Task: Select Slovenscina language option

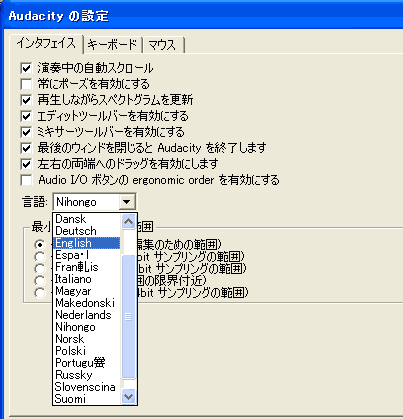Action: click(87, 387)
